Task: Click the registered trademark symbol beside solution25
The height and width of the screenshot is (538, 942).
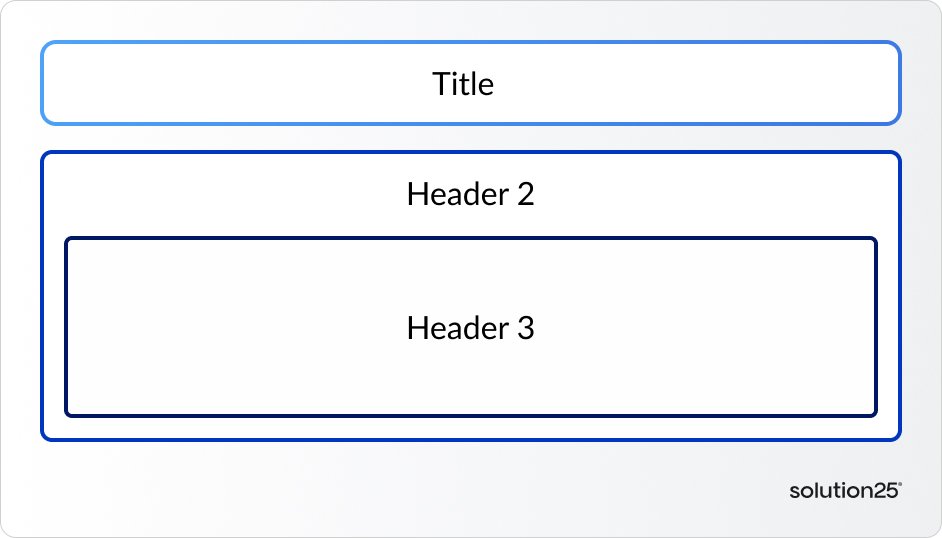Action: (x=900, y=485)
